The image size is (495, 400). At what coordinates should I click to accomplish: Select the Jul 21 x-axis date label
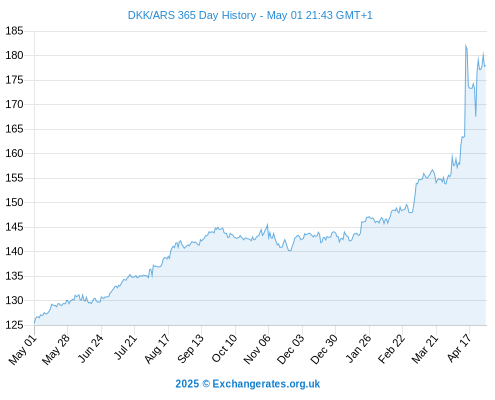[125, 347]
